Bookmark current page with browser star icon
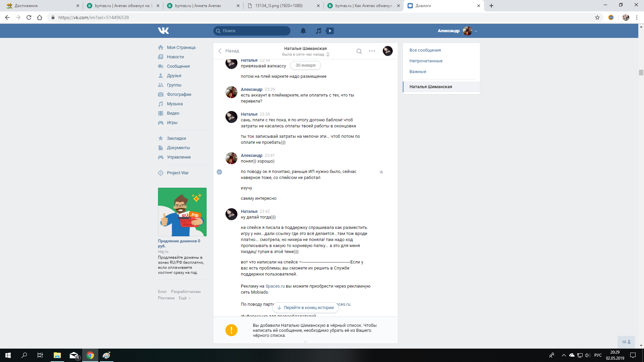The height and width of the screenshot is (362, 644). tap(597, 17)
